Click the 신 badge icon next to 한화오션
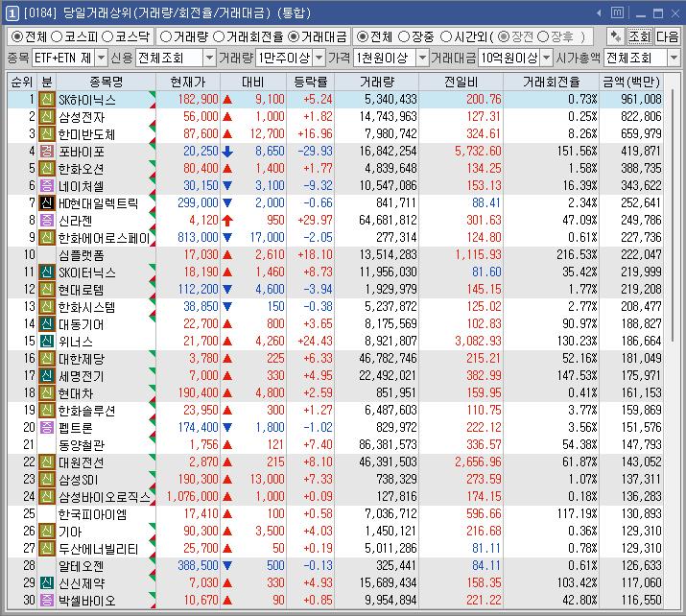This screenshot has height=616, width=686. 46,169
